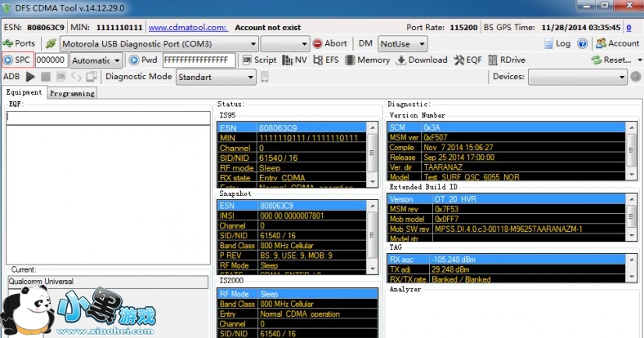
Task: Expand the Motorola USB Diagnostic Port dropdown
Action: coord(253,43)
